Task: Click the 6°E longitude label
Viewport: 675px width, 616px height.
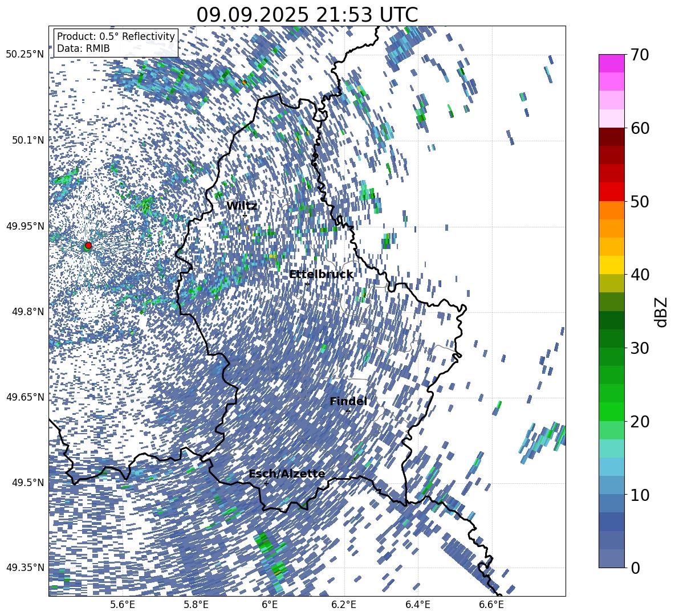Action: (x=270, y=605)
